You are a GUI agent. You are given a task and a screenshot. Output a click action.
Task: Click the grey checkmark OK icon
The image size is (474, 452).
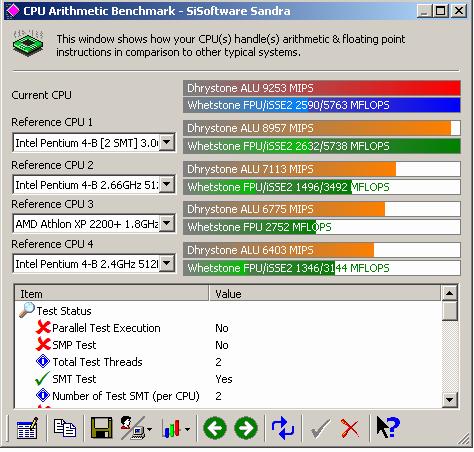320,428
